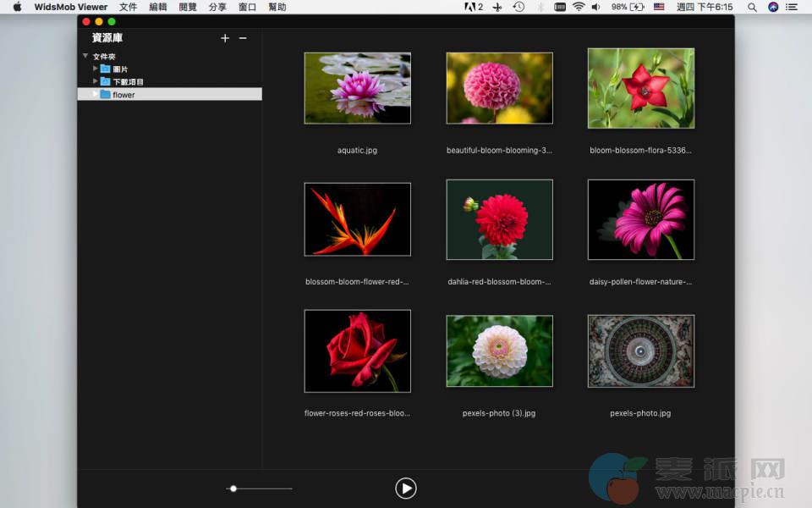This screenshot has height=508, width=812.
Task: Expand the 圖片 folder triangle
Action: point(96,69)
